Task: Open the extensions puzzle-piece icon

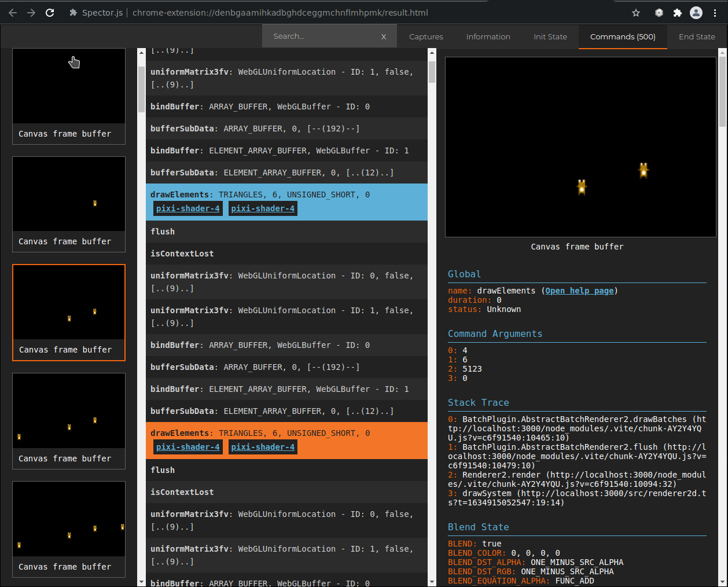Action: tap(677, 12)
